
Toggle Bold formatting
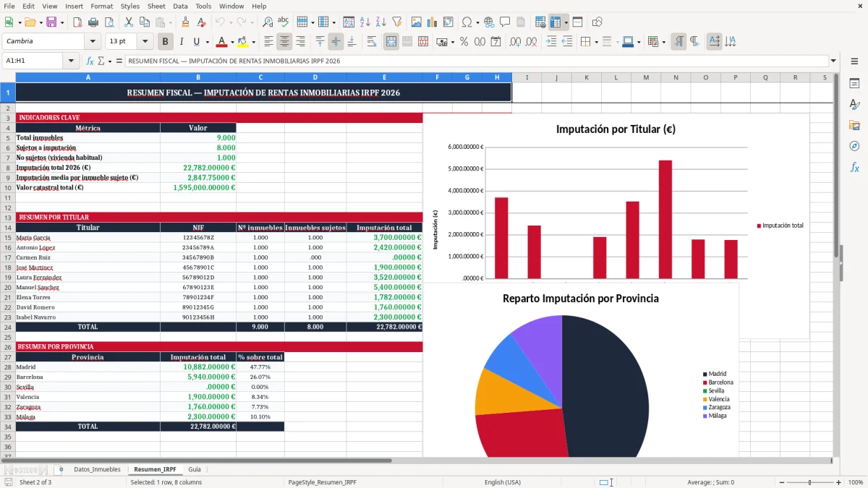pyautogui.click(x=166, y=42)
